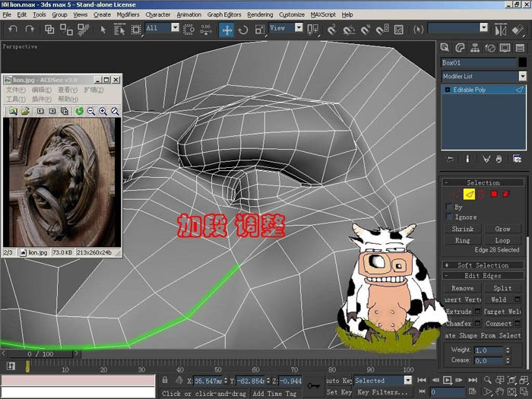Open the MAXScript menu
532x399 pixels.
pos(323,14)
